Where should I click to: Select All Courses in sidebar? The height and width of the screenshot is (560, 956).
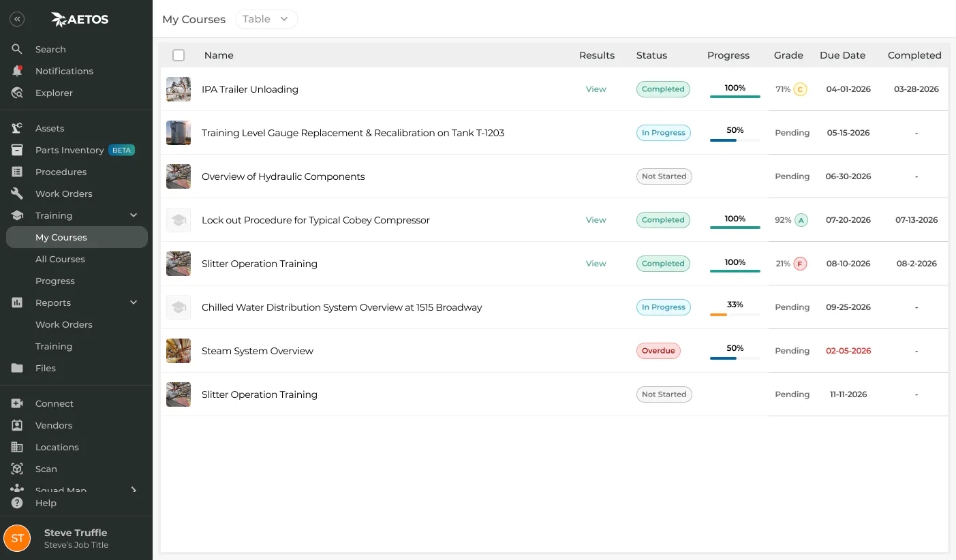(x=60, y=259)
